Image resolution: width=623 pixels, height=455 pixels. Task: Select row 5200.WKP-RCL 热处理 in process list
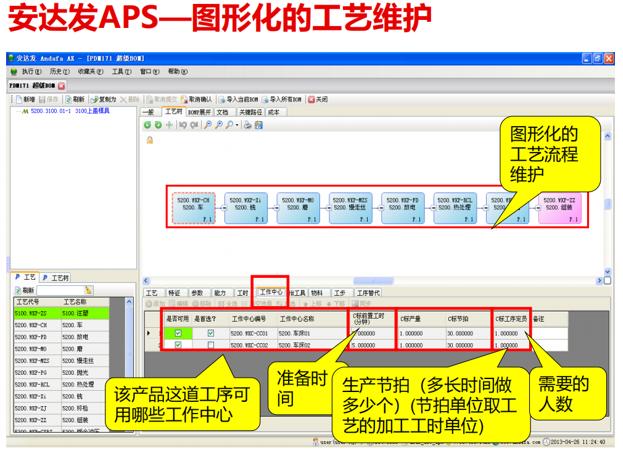tap(61, 385)
